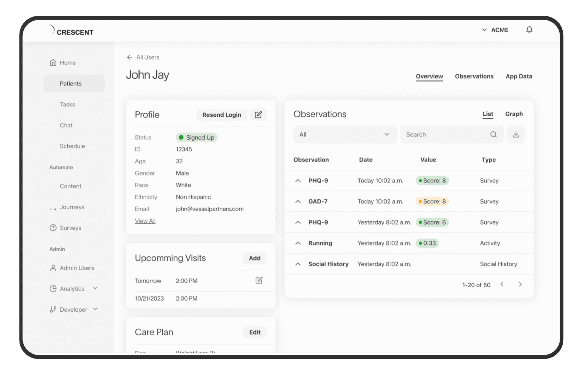Click the edit profile pencil icon
The image size is (588, 385).
pyautogui.click(x=258, y=115)
